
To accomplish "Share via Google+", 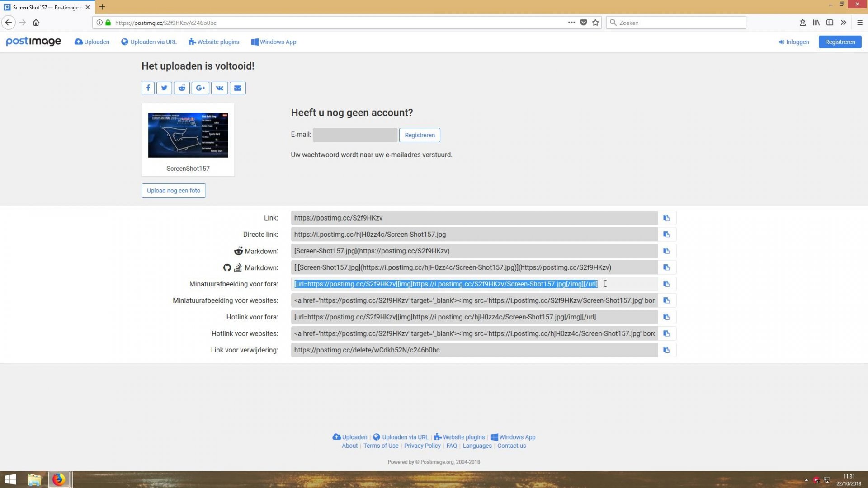I will [x=200, y=88].
